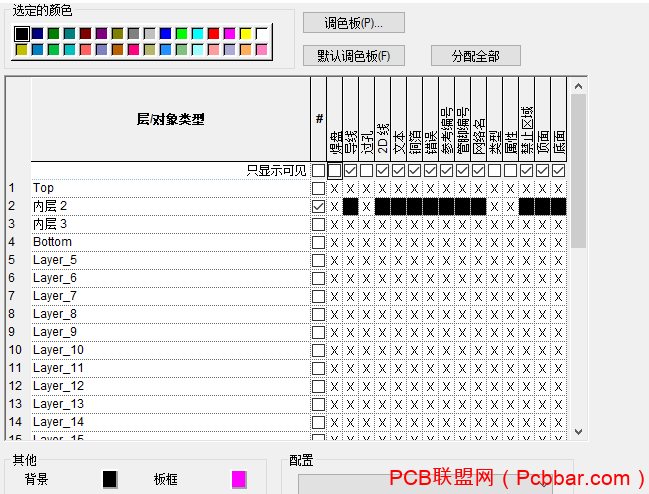
Task: Toggle 2D线 checkbox in 只显示可见 row
Action: pos(382,170)
